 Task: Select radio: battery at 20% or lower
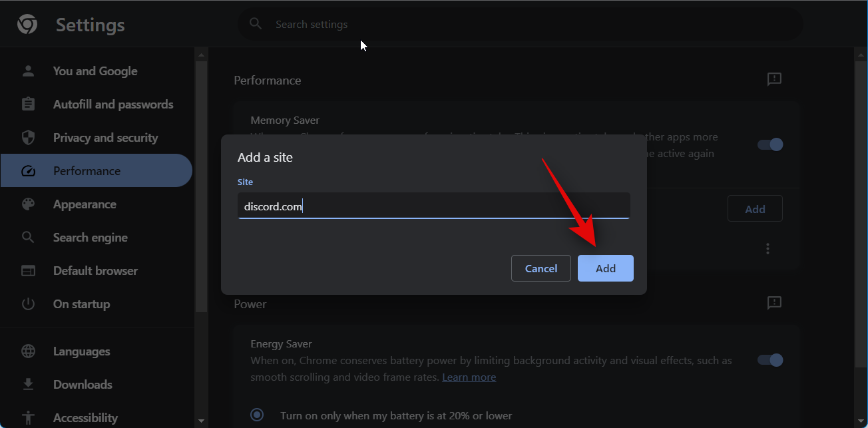tap(257, 415)
